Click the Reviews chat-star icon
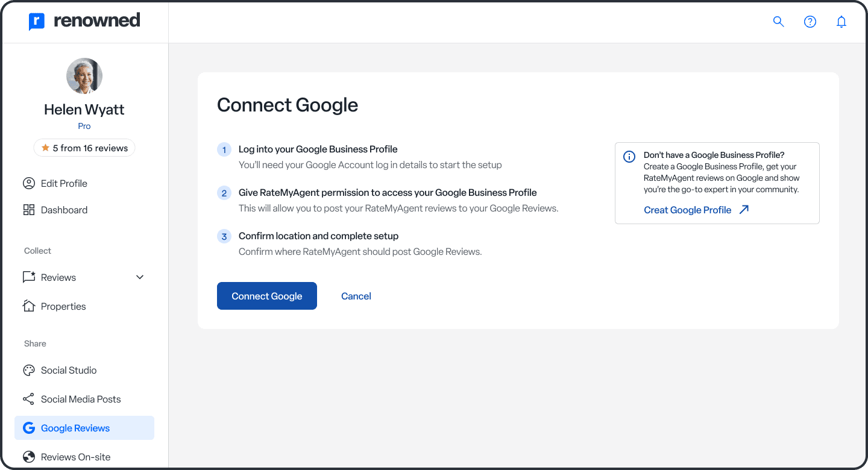Image resolution: width=868 pixels, height=470 pixels. [29, 277]
